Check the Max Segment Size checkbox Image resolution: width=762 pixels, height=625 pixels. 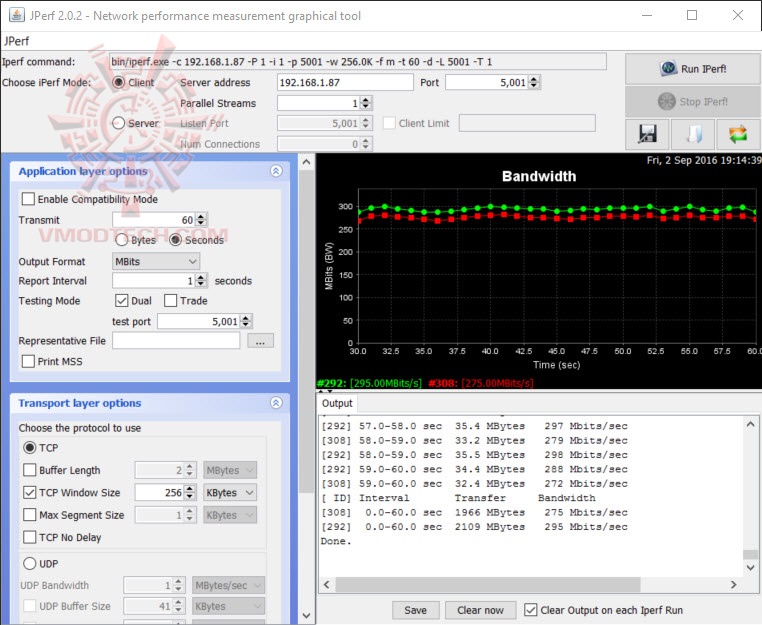30,515
